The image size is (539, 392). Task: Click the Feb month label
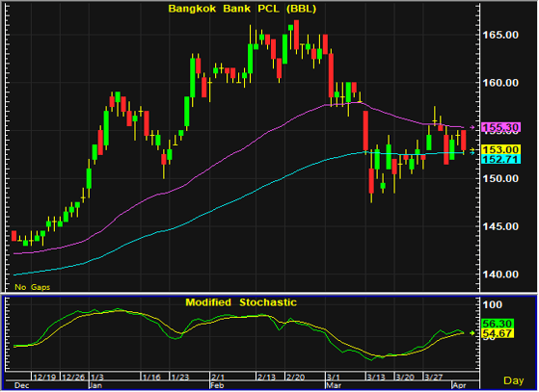(x=217, y=385)
